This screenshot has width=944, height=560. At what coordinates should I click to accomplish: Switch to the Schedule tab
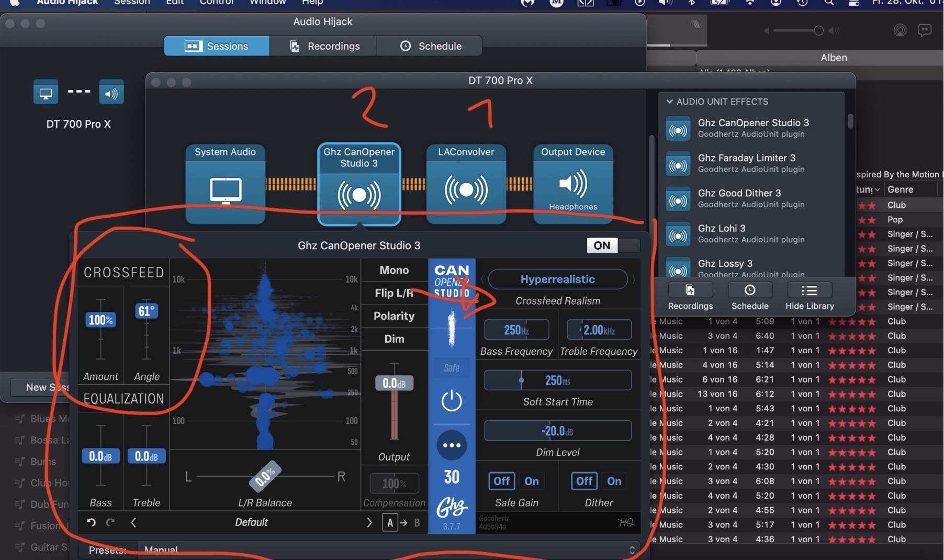click(x=429, y=46)
